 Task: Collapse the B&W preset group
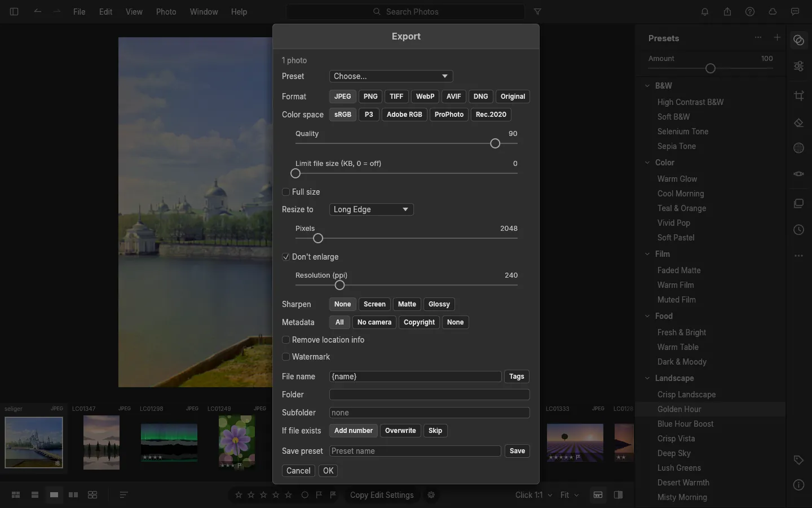pos(647,86)
